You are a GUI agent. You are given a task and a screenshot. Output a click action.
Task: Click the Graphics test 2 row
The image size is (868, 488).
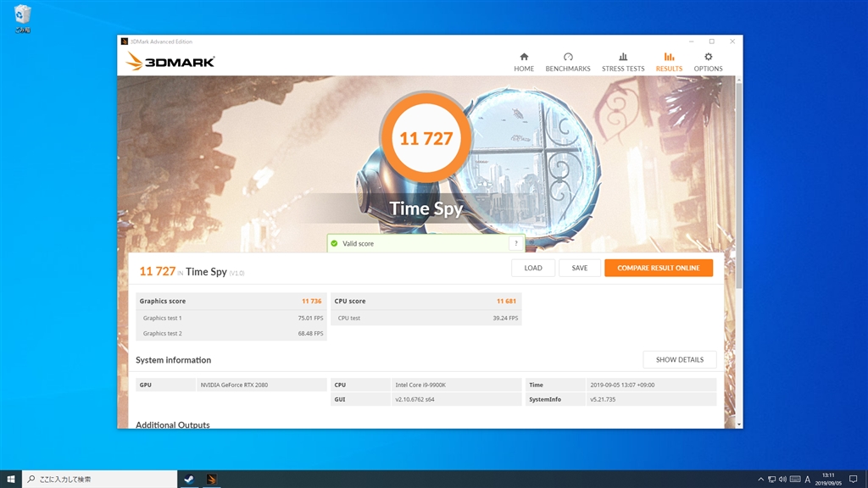(x=231, y=333)
